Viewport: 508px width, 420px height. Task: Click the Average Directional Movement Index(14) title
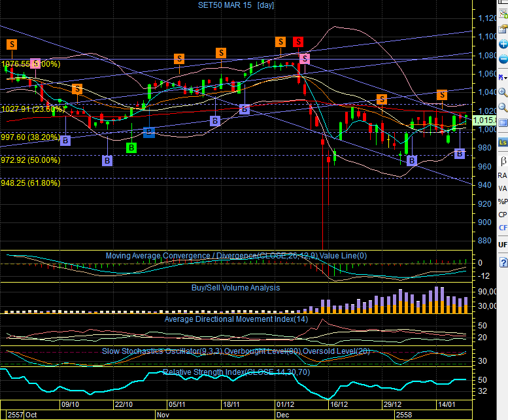coord(236,319)
